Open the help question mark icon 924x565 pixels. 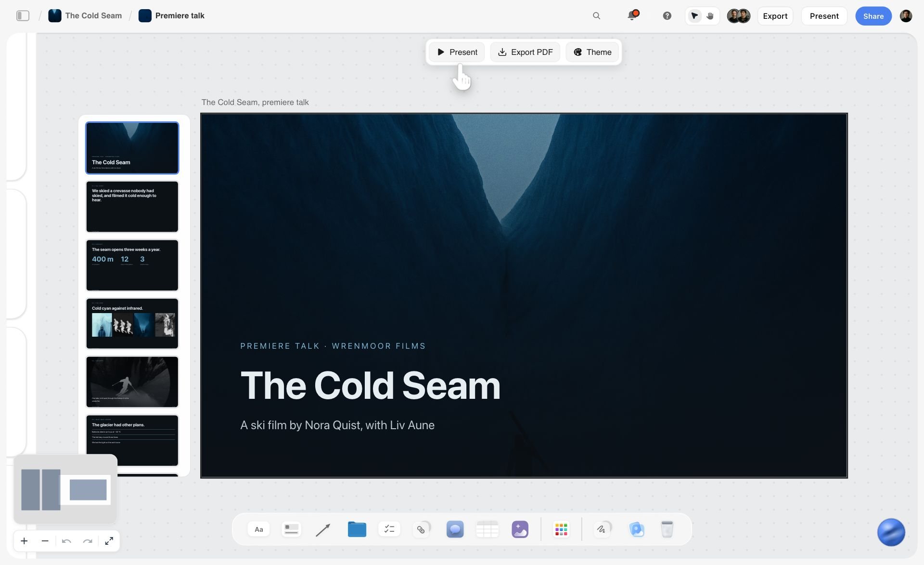[667, 16]
